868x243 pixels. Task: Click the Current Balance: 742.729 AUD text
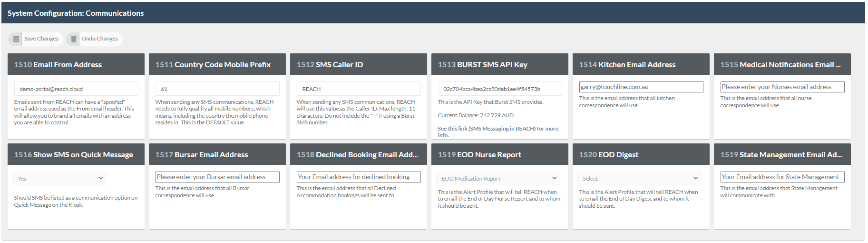(476, 115)
